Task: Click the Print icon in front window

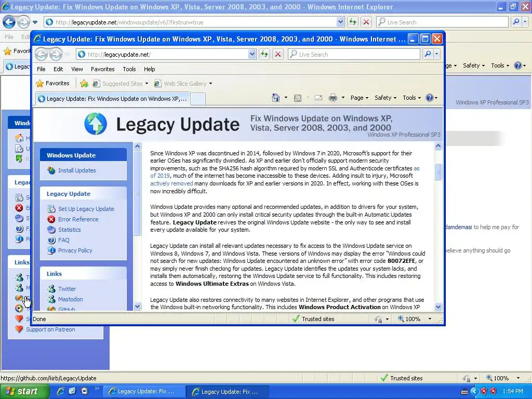Action: pos(333,98)
